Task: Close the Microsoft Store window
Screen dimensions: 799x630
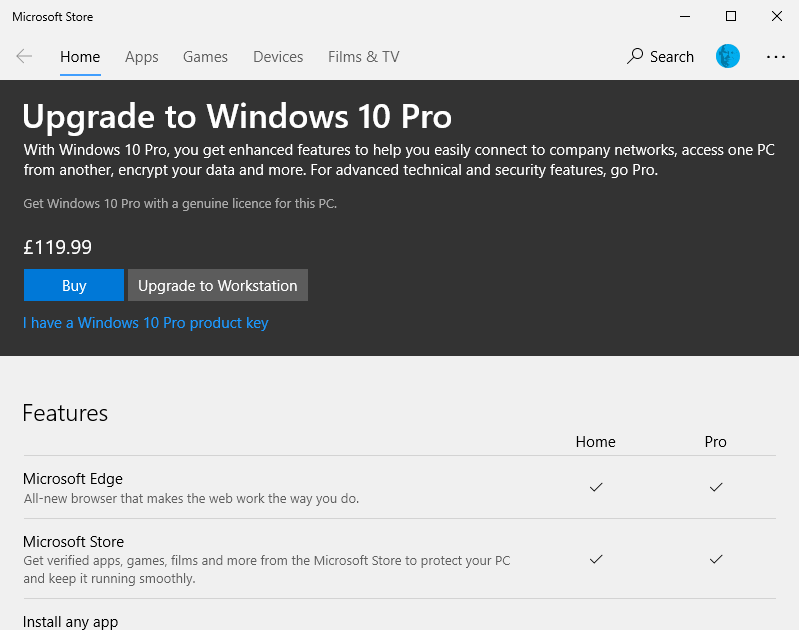Action: pos(776,16)
